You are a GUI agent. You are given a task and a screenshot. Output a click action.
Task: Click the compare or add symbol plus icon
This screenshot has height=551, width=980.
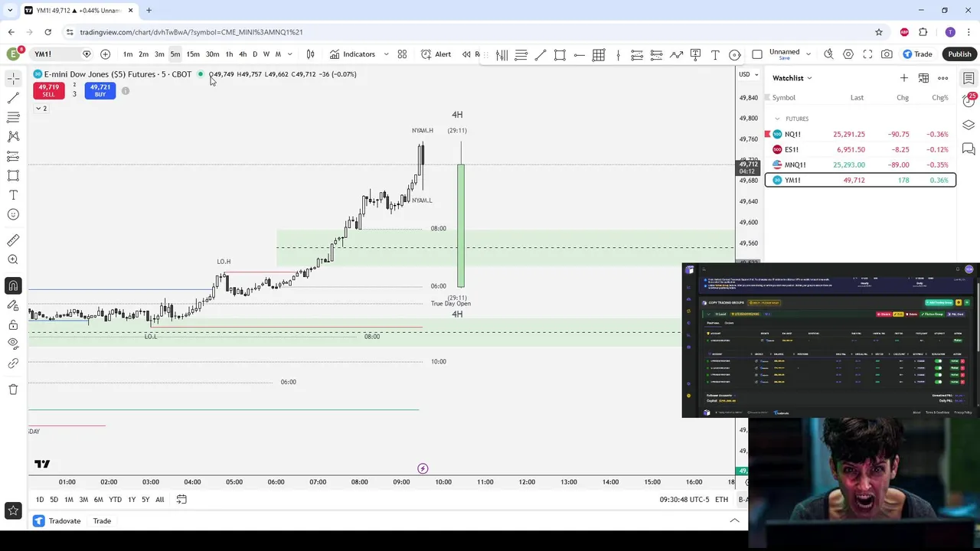pyautogui.click(x=105, y=54)
